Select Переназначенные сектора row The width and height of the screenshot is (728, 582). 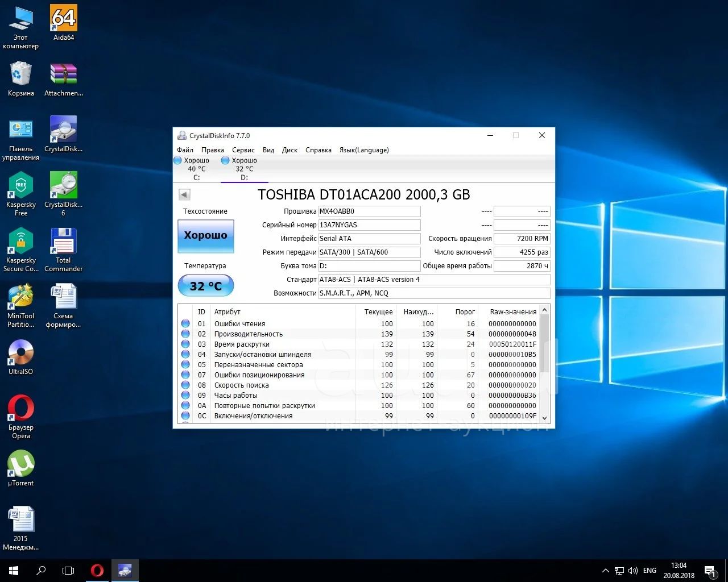[x=358, y=365]
